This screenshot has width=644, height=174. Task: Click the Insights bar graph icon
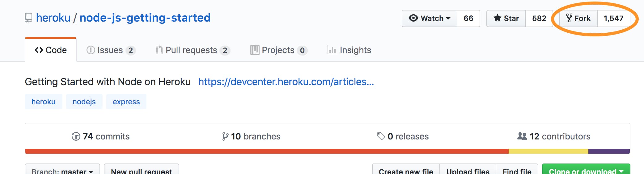tap(332, 50)
